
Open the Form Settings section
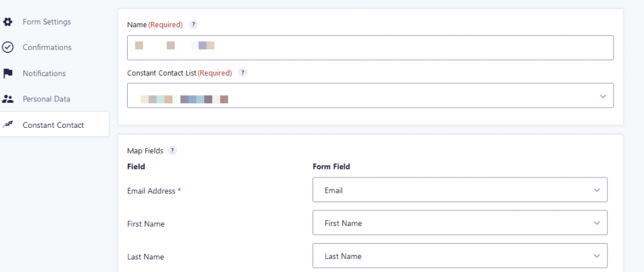(47, 22)
